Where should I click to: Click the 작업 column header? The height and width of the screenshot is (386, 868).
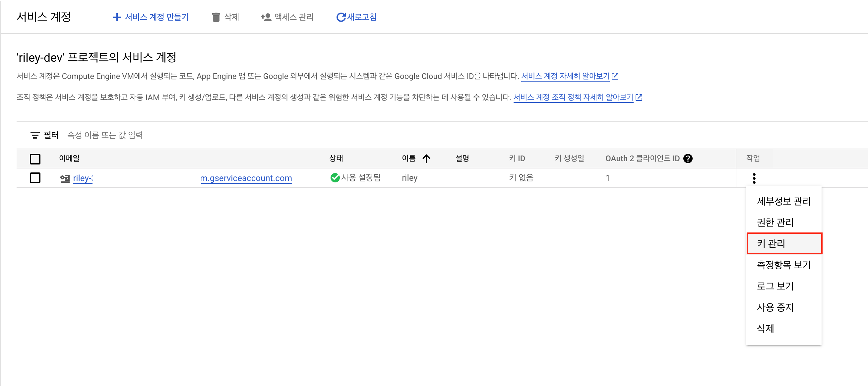click(x=753, y=158)
